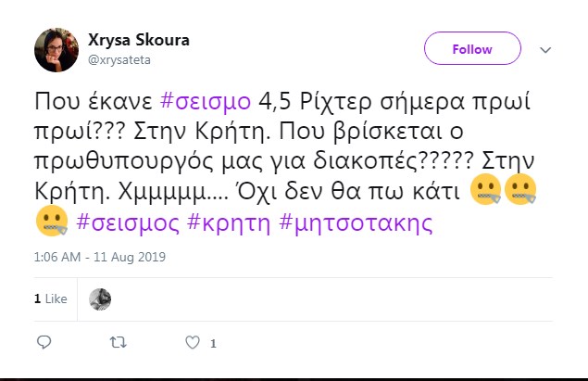View the avatar of the user who liked
Image resolution: width=588 pixels, height=381 pixels.
pos(100,299)
